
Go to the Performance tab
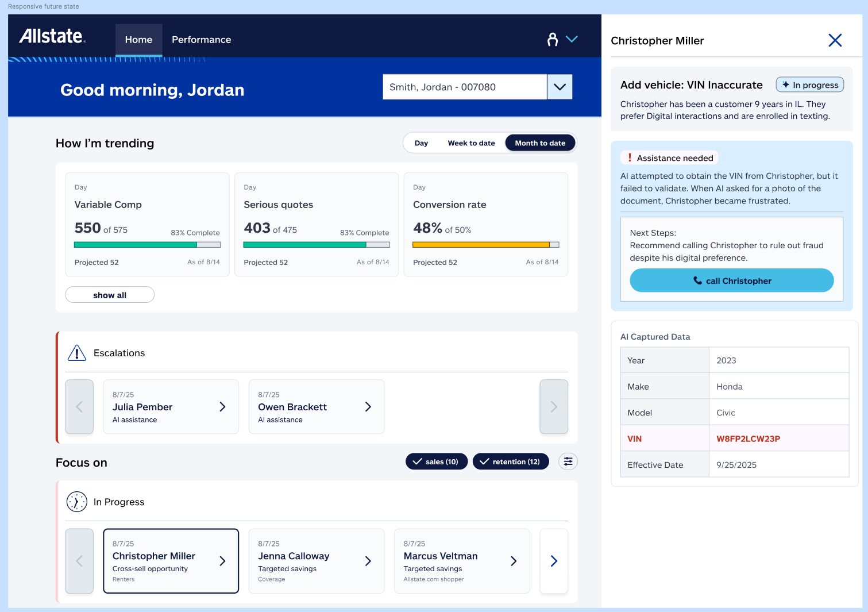[x=201, y=40]
